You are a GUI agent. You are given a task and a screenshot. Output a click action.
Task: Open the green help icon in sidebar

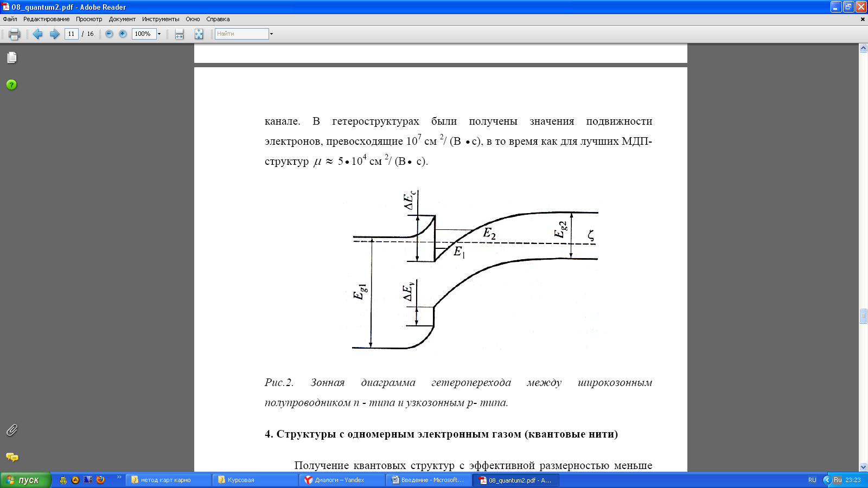(x=11, y=85)
